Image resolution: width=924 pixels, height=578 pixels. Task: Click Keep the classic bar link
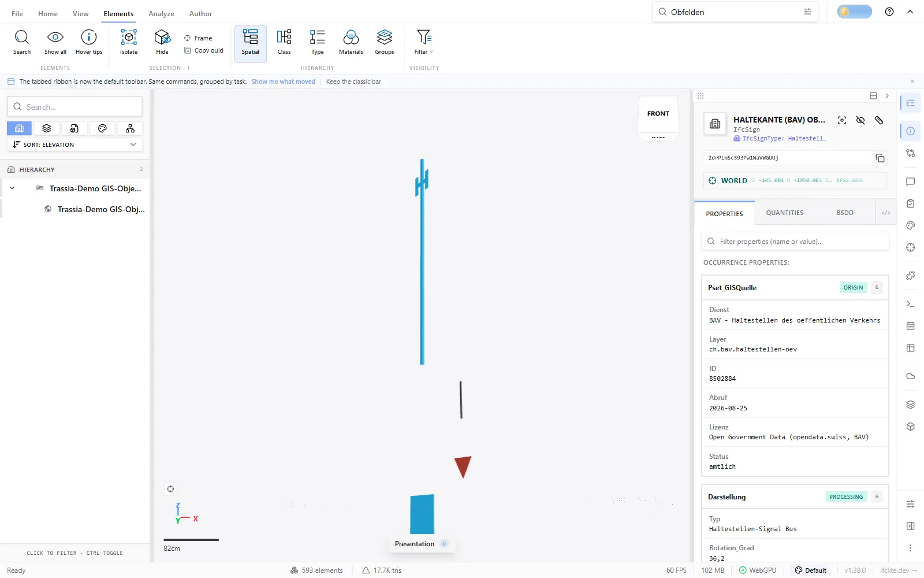353,81
